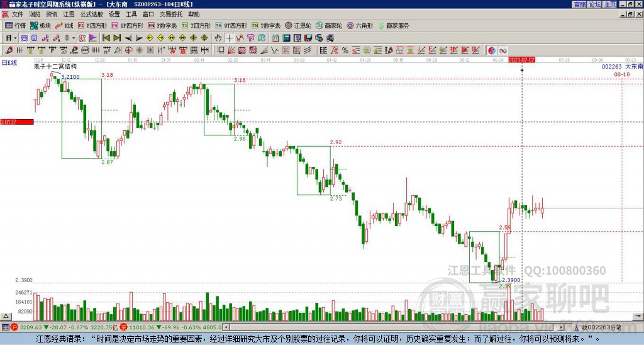Viewport: 644px width, 345px height.
Task: Click the red 3.0137 price marker
Action: coord(16,122)
